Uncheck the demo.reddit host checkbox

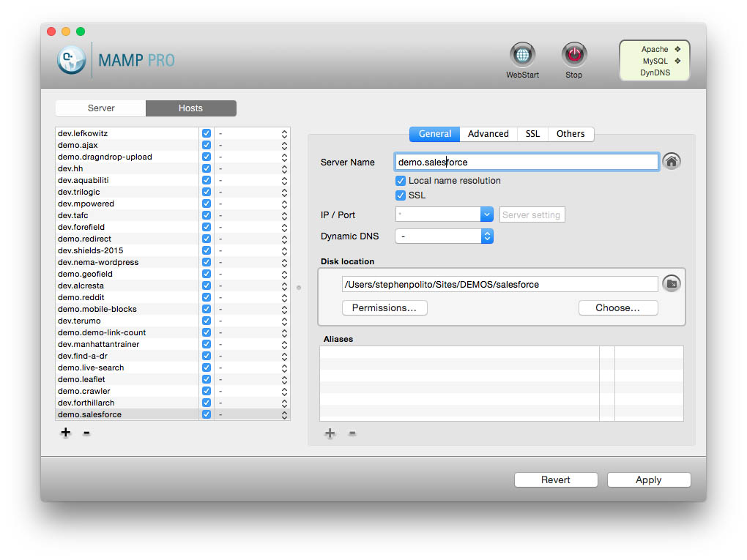coord(207,297)
